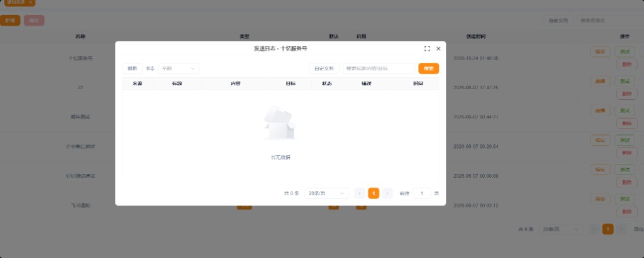Edit the 十亿服务号 row on background page

click(600, 51)
